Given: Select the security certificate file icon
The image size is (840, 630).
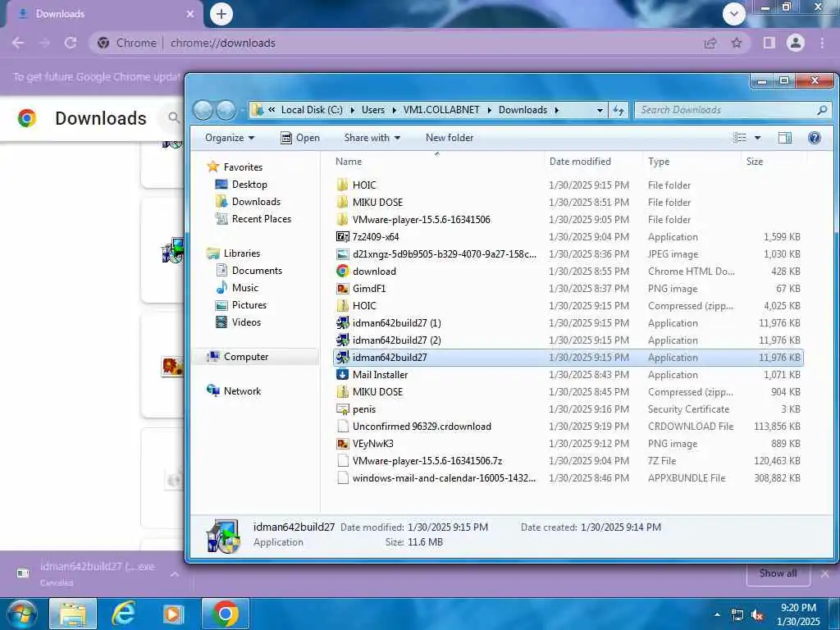Looking at the screenshot, I should (x=342, y=409).
